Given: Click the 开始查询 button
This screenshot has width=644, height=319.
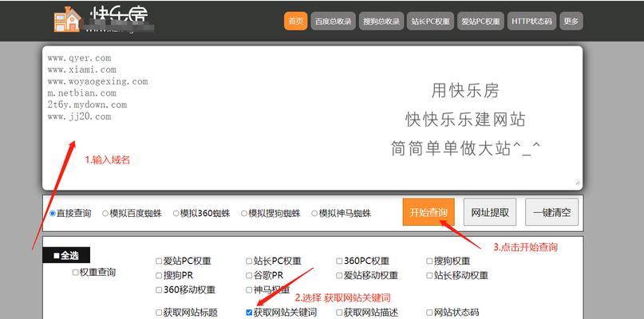Looking at the screenshot, I should point(429,212).
